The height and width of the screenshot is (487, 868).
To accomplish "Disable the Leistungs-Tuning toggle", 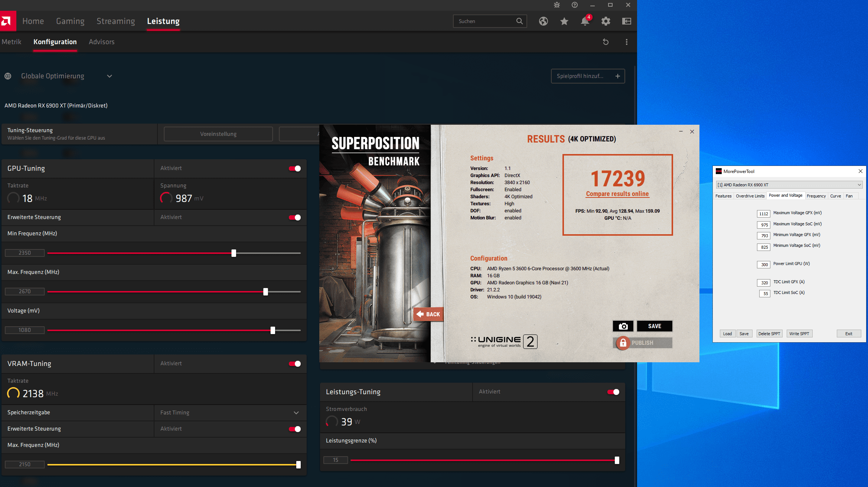I will tap(613, 392).
